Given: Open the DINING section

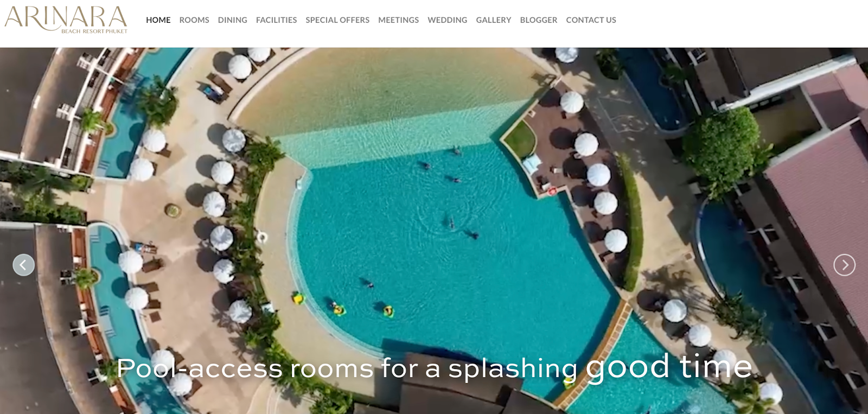Looking at the screenshot, I should tap(233, 20).
